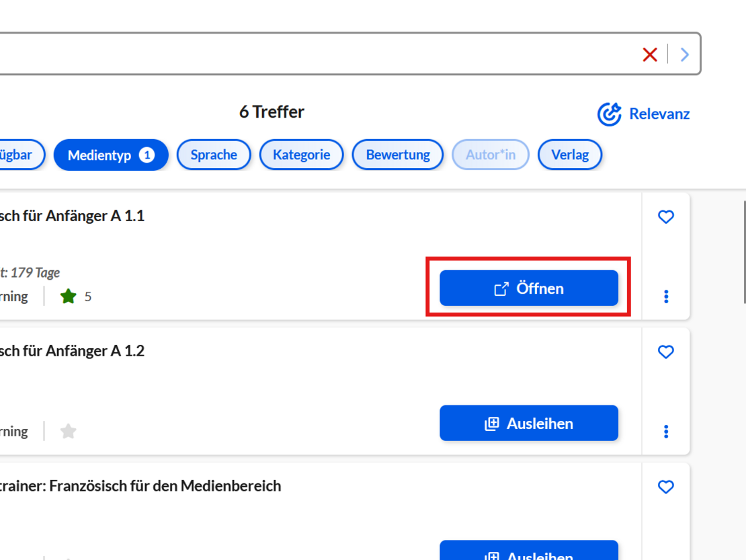Open the Bewertung filter chip
Viewport: 746px width, 560px height.
398,155
